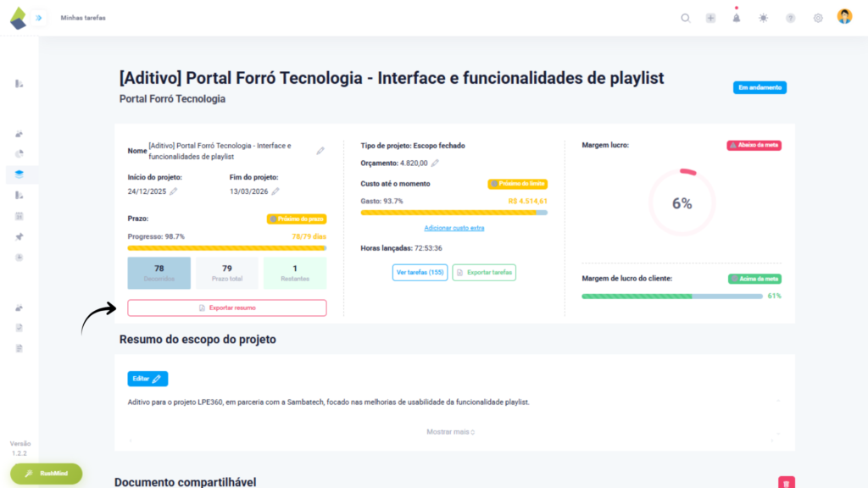Click the red trash icon button
Viewport: 868px width, 488px height.
tap(787, 482)
